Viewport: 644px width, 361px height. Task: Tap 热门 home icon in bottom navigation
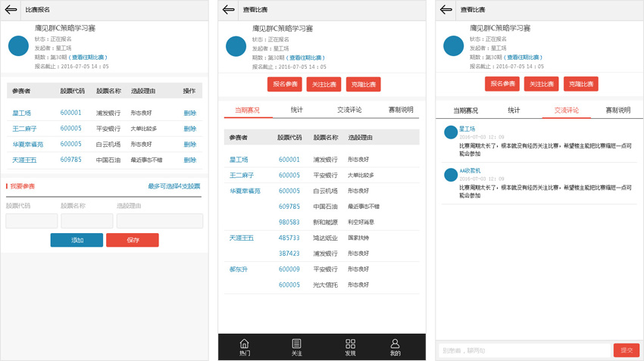(x=244, y=347)
